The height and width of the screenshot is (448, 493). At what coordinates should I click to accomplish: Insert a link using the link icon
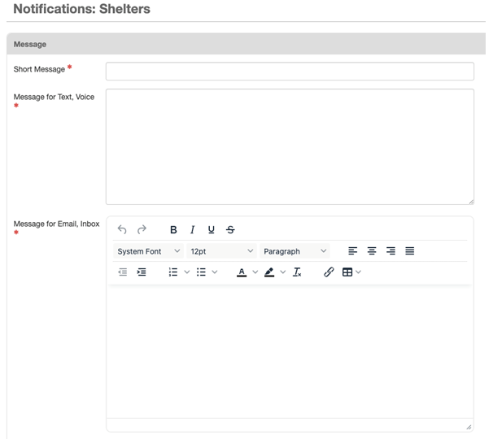click(329, 272)
